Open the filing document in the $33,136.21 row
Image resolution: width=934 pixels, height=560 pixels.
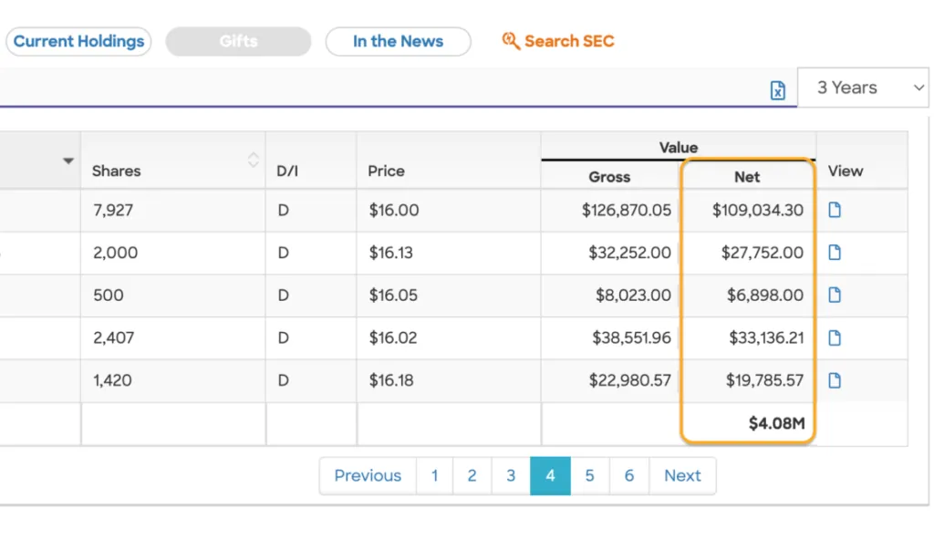(x=835, y=337)
